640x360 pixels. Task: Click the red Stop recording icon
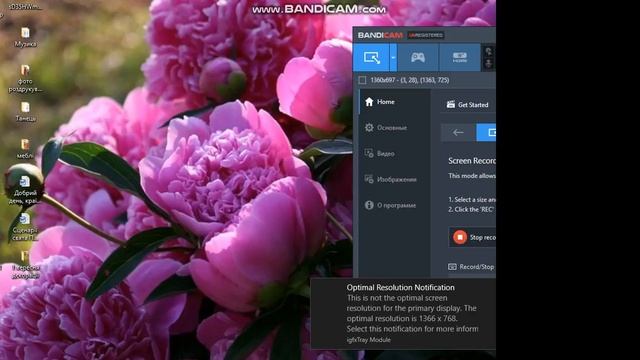(460, 237)
